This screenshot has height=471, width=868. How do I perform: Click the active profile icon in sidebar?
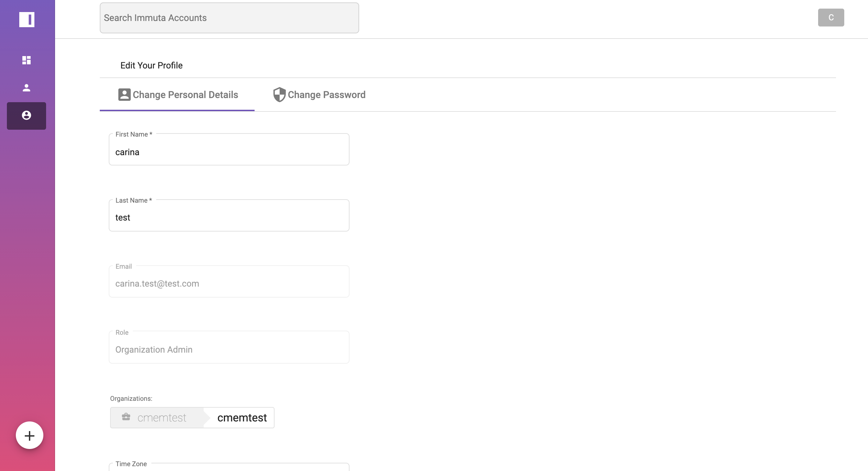(27, 116)
